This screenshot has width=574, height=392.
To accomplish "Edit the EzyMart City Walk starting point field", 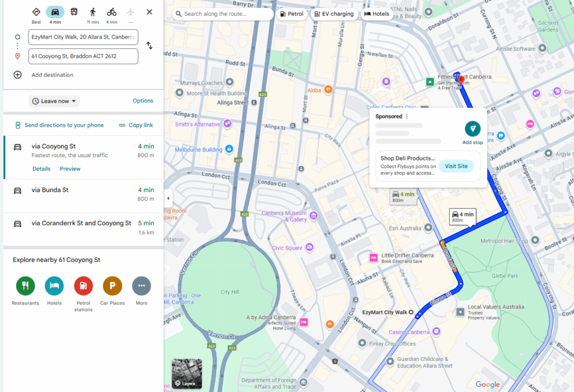I will pyautogui.click(x=83, y=37).
